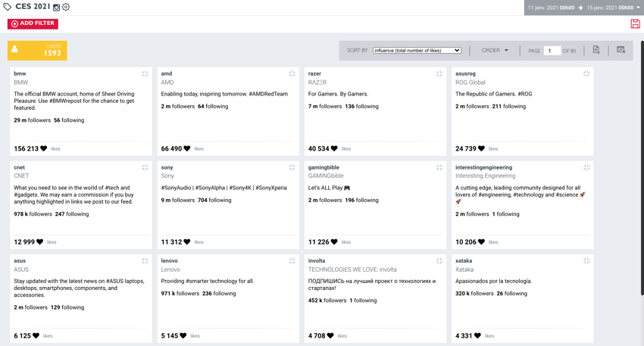Viewport: 644px width, 346px height.
Task: Collapse the amd card
Action: coord(292,74)
